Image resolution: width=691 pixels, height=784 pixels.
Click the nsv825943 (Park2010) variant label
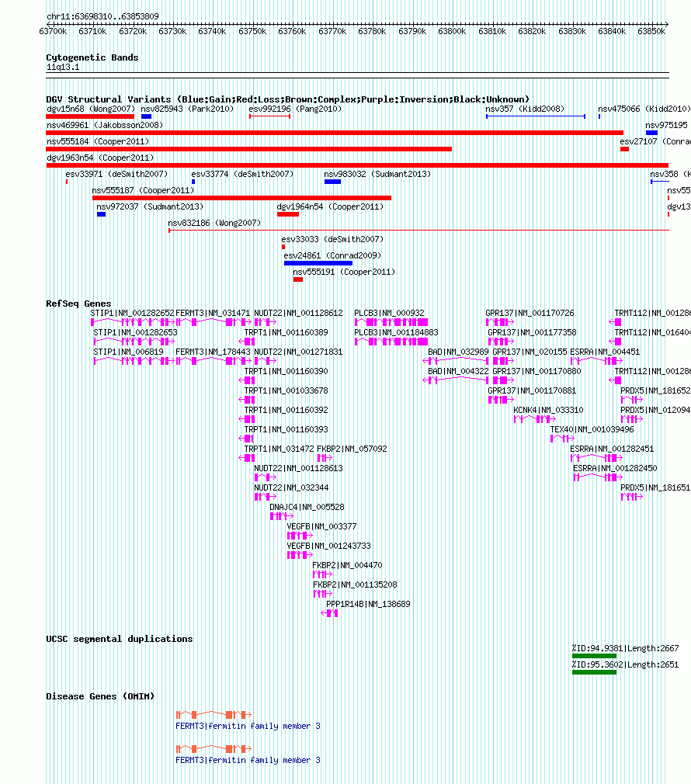point(187,109)
